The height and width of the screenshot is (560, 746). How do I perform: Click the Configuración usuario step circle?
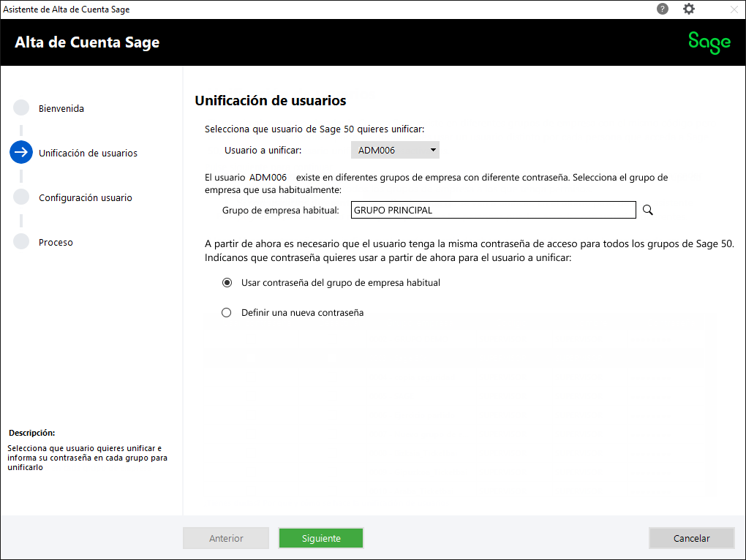(21, 197)
